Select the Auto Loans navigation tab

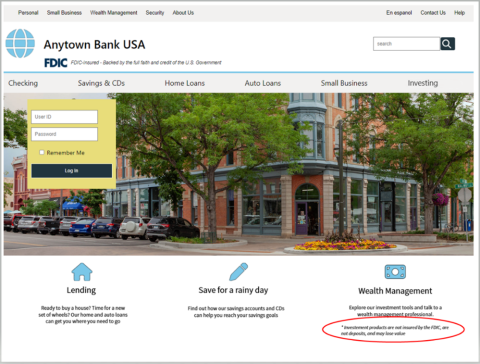click(x=263, y=83)
